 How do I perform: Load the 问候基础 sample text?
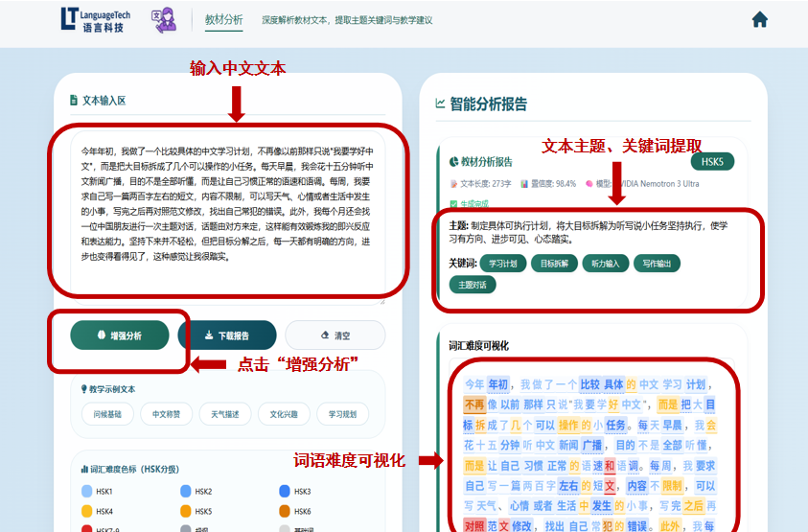pos(107,414)
